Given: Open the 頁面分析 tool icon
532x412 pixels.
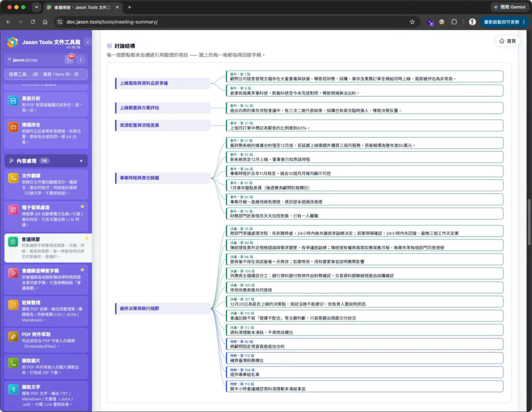Looking at the screenshot, I should (x=13, y=101).
